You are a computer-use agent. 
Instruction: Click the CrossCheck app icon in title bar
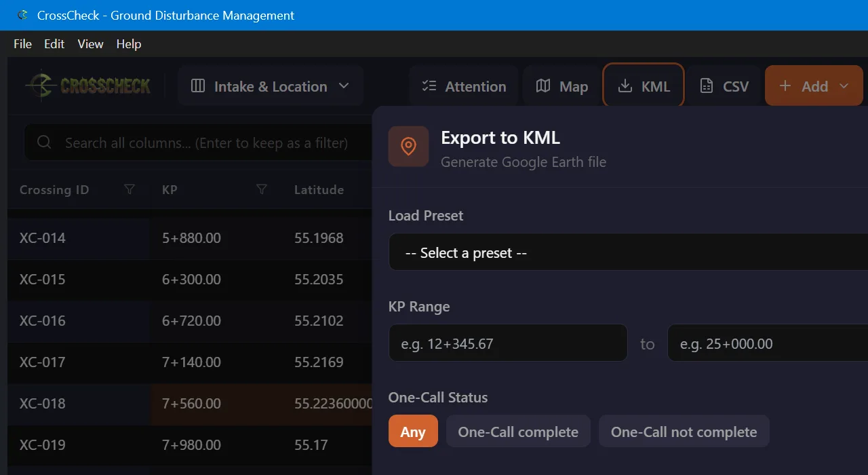pos(22,15)
